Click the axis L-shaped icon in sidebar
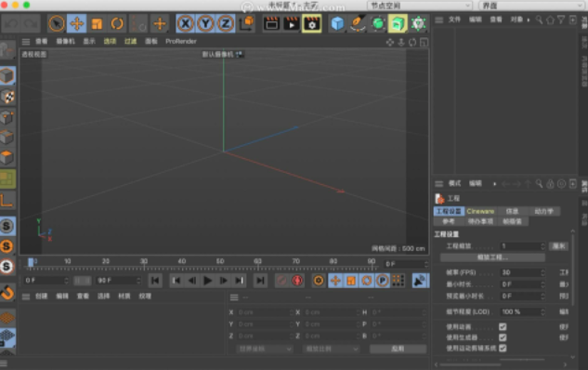 (7, 200)
